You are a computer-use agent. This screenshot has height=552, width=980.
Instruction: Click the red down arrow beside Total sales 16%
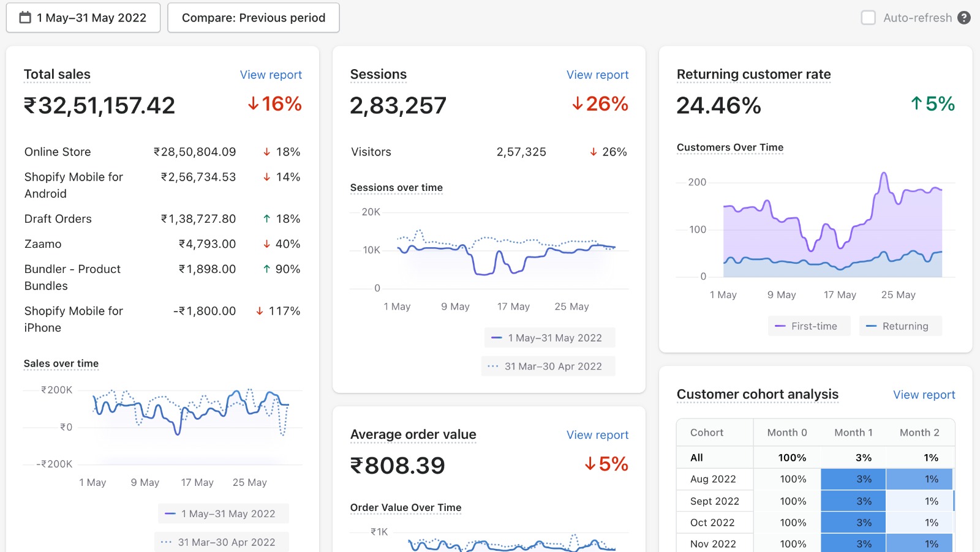(x=253, y=104)
